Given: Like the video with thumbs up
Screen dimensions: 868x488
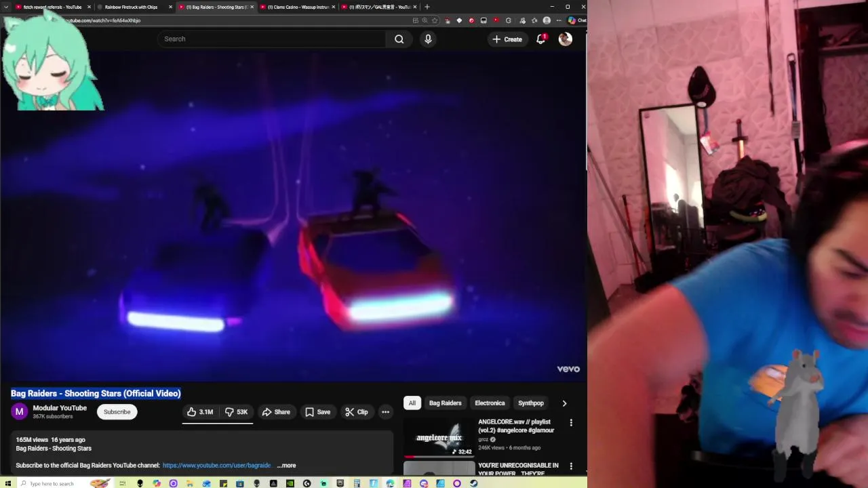Looking at the screenshot, I should click(200, 412).
